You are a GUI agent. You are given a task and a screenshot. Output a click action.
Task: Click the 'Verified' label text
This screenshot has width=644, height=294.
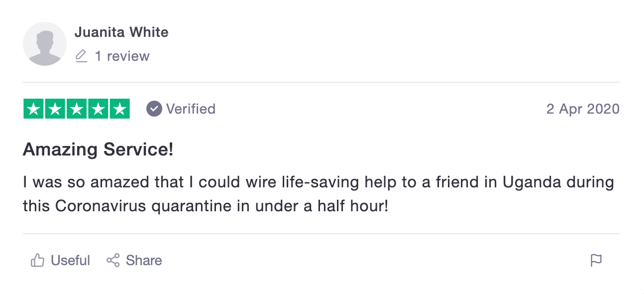point(191,109)
